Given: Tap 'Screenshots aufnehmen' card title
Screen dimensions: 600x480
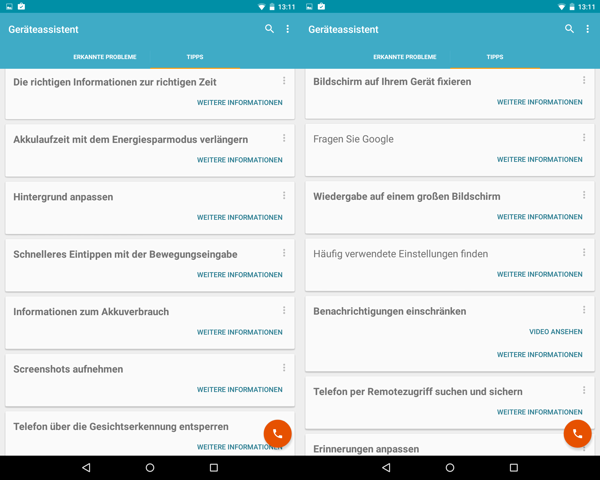Looking at the screenshot, I should point(68,369).
